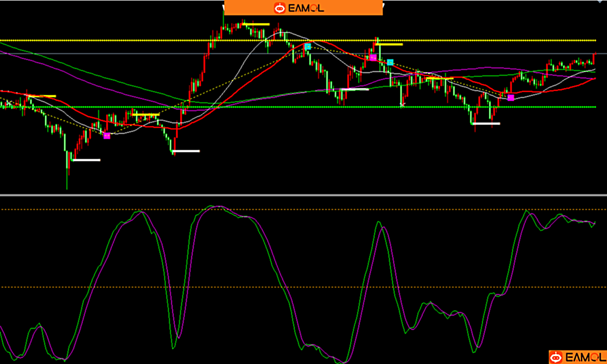The width and height of the screenshot is (607, 364).
Task: Click the yellow bar above the rightmost cyan marker
Action: pos(389,44)
